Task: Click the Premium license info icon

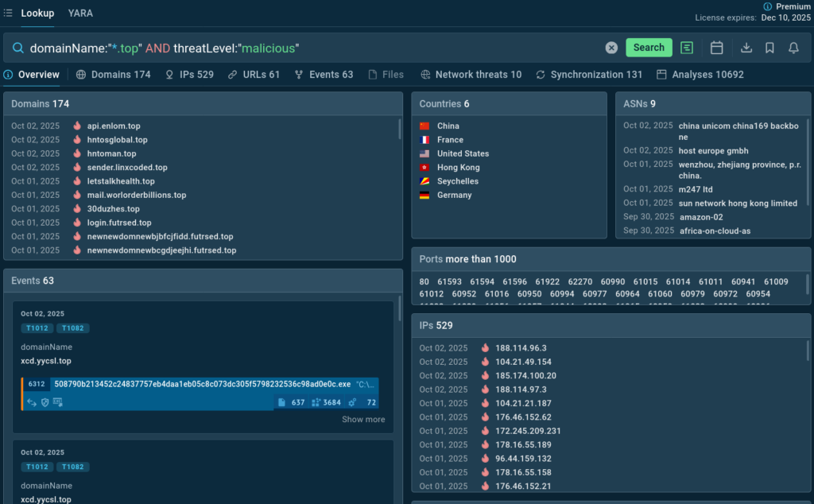Action: [x=767, y=6]
